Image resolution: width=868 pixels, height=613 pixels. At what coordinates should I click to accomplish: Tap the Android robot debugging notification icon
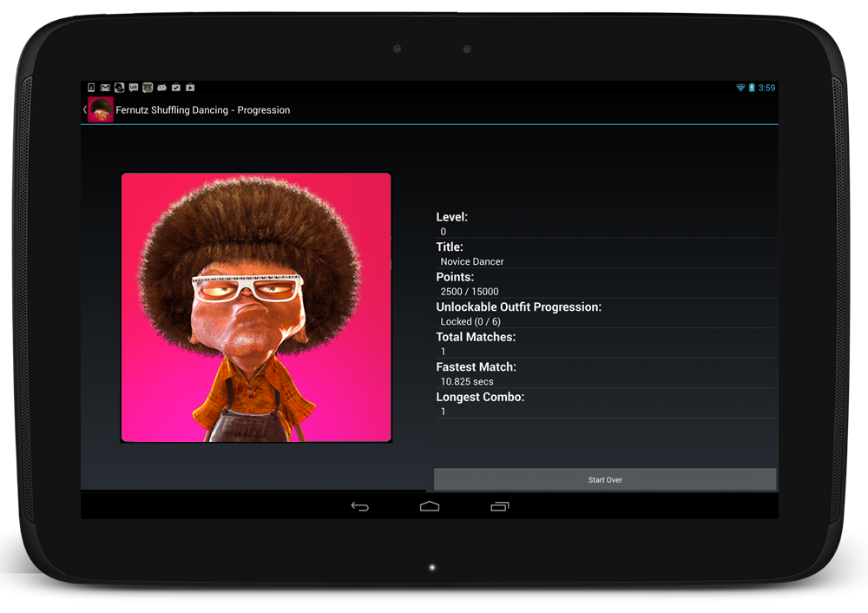click(162, 88)
